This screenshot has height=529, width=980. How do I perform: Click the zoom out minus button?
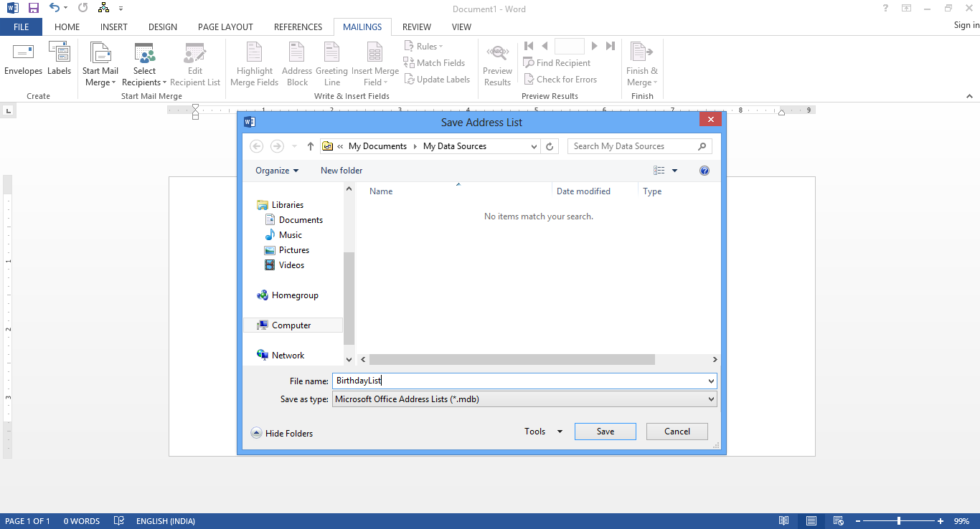(857, 521)
